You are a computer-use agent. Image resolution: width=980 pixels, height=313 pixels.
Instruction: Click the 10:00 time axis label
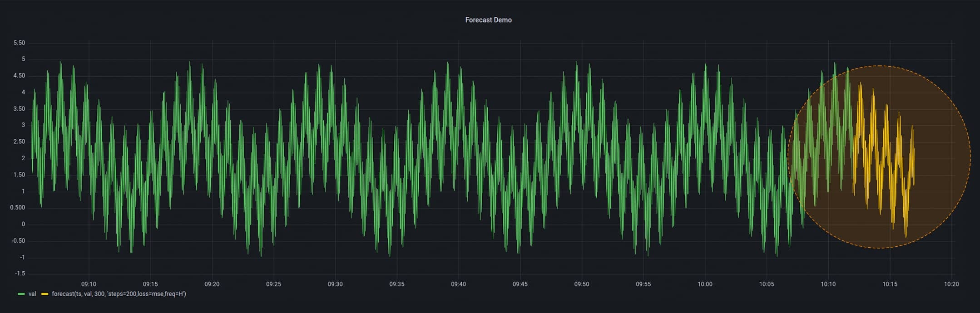705,284
